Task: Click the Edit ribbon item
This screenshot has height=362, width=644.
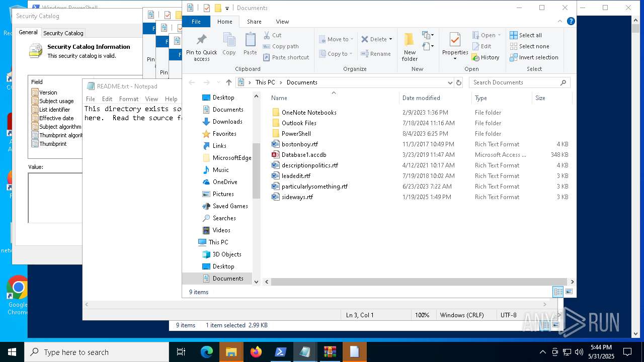Action: [x=481, y=46]
